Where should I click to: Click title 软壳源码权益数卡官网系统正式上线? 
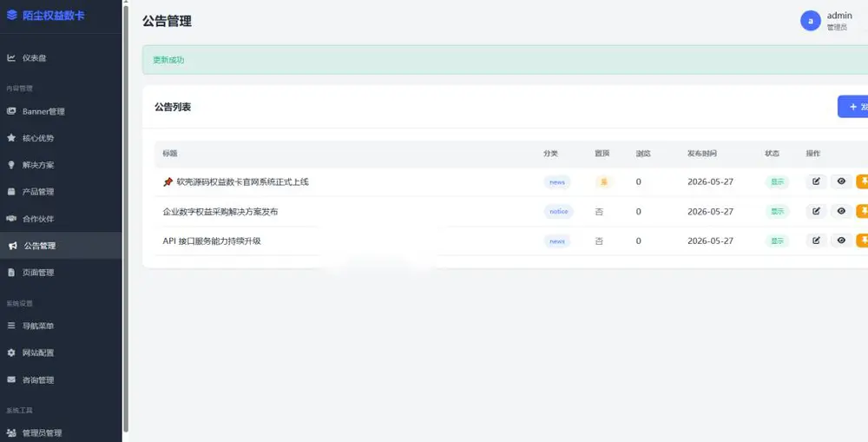coord(242,181)
